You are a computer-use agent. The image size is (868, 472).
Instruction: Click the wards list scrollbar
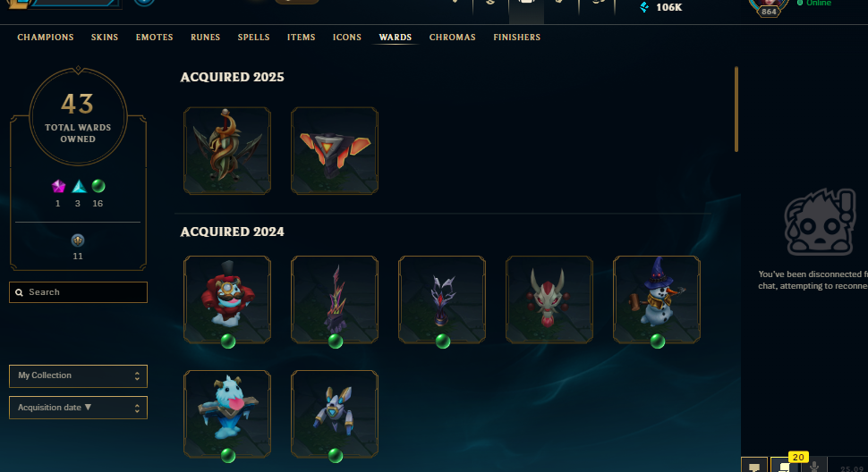(x=736, y=109)
